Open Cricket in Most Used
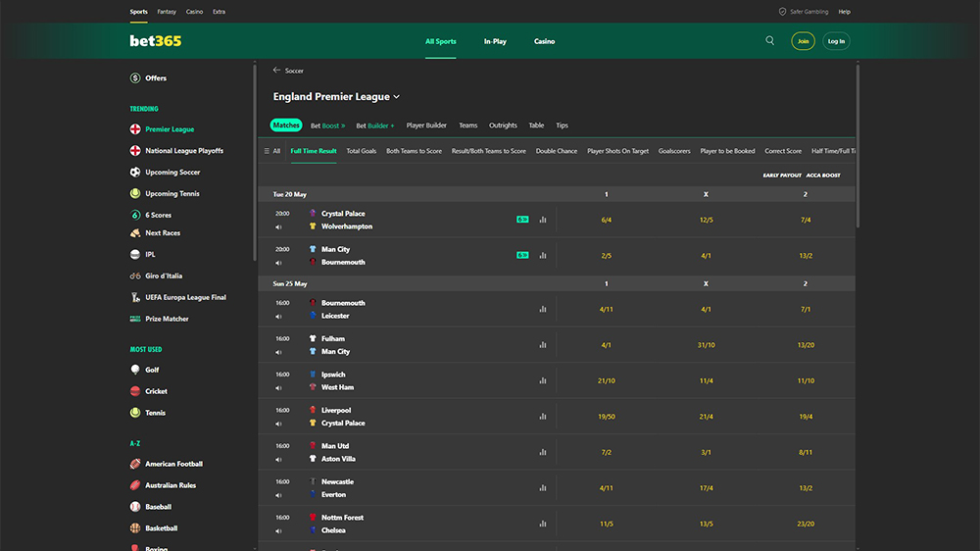Viewport: 980px width, 551px height. pos(156,391)
